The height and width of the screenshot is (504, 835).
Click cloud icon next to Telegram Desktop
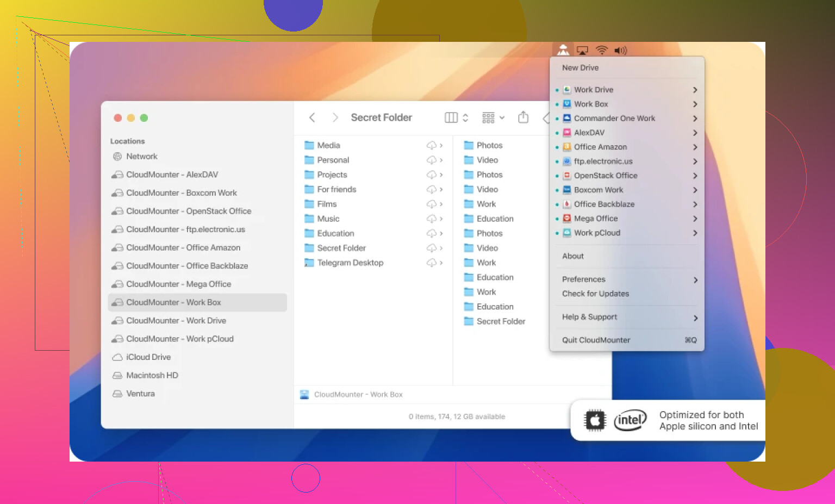432,263
